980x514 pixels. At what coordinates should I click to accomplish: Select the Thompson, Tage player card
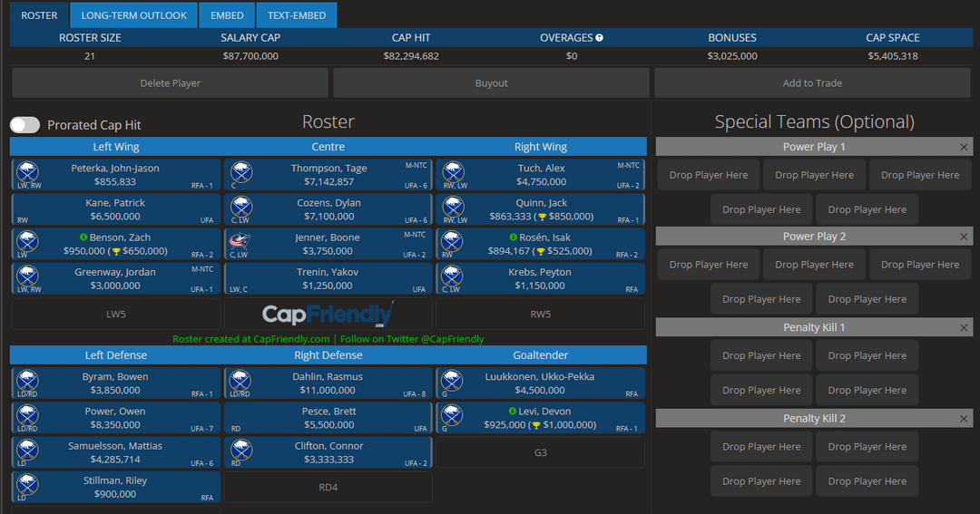click(x=328, y=175)
